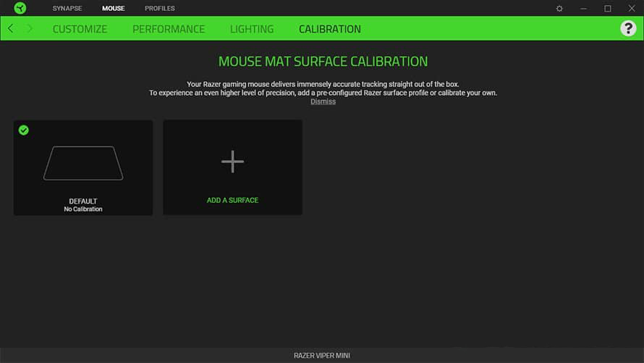
Task: Open the settings gear icon
Action: [559, 8]
